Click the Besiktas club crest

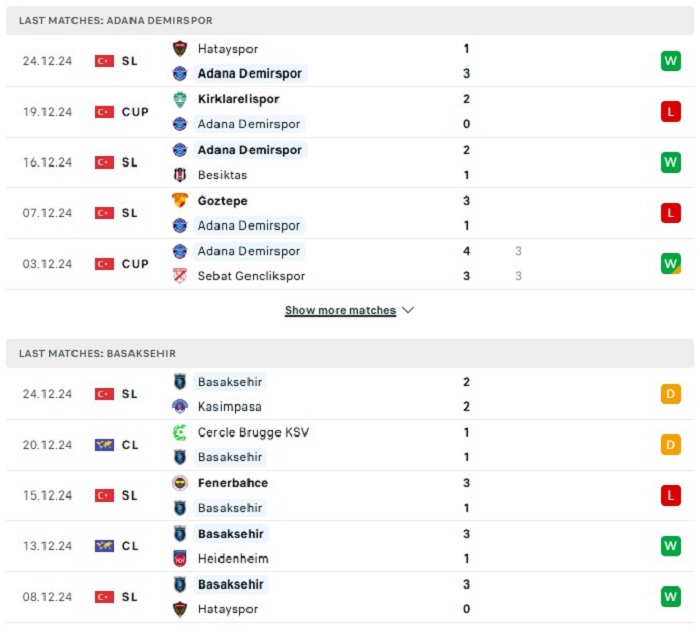click(180, 175)
